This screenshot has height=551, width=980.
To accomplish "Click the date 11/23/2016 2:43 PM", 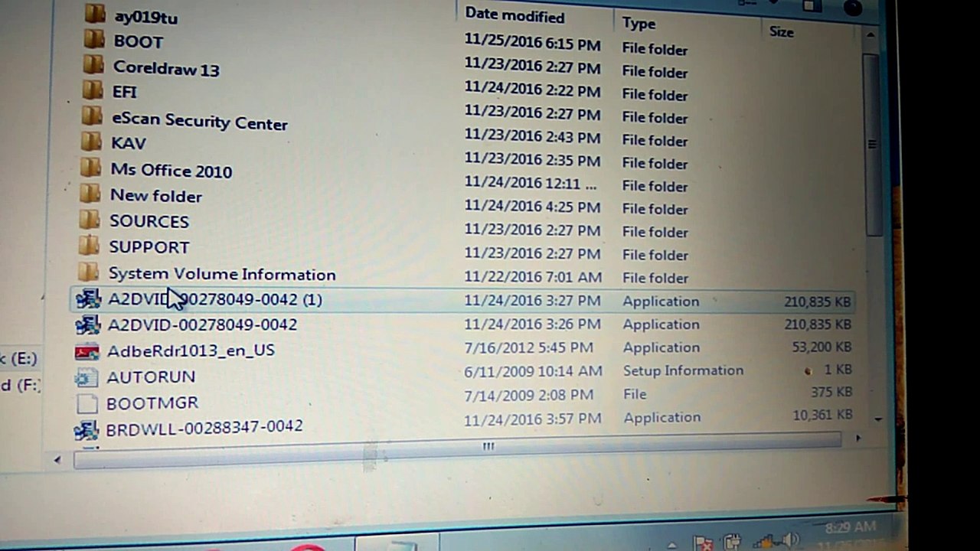I will click(532, 137).
